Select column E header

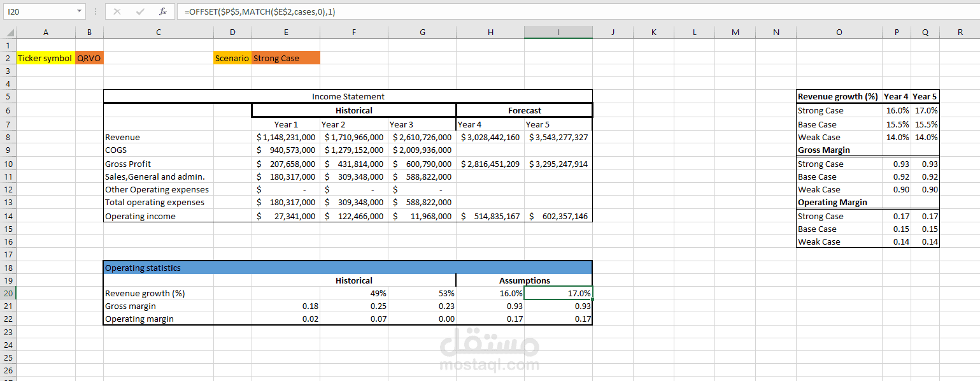click(x=286, y=32)
